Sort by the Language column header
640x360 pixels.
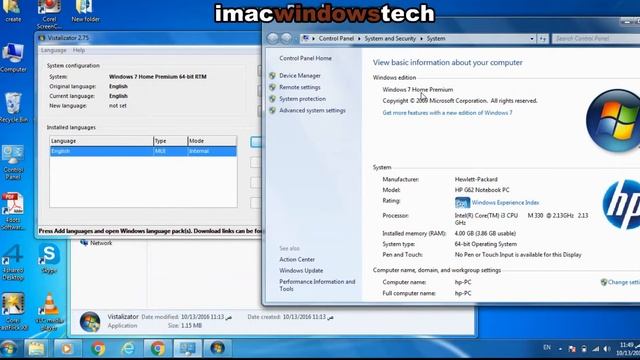[101, 141]
